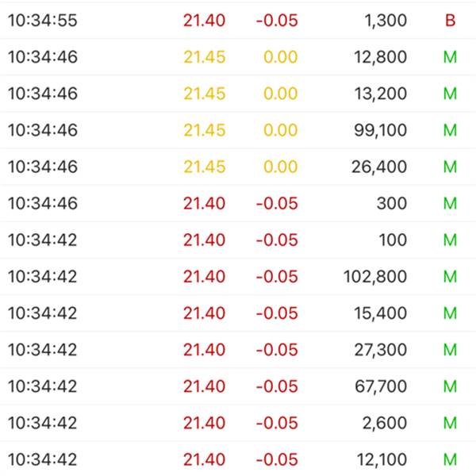Select the 10:34:55 trade row
Viewport: 476px width, 476px height.
click(238, 21)
